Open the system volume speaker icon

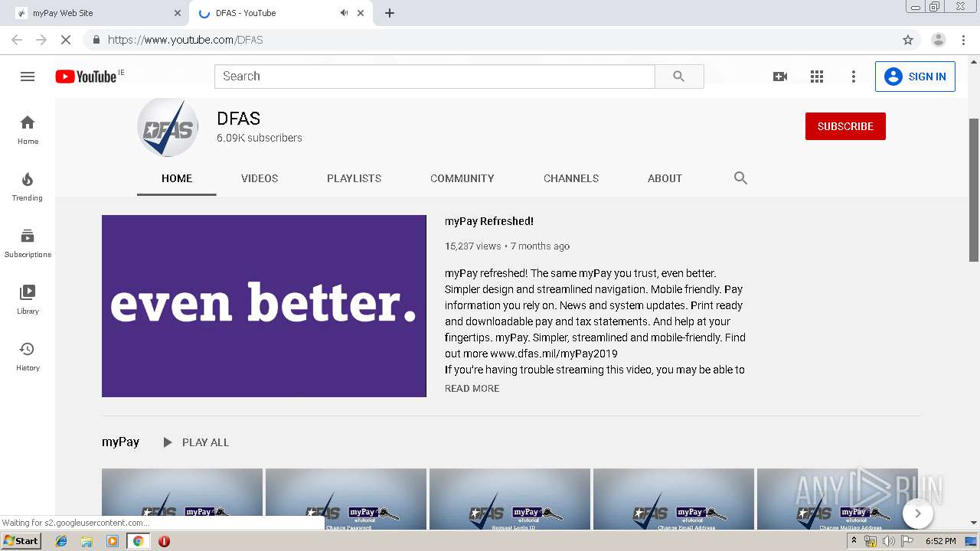pyautogui.click(x=889, y=541)
